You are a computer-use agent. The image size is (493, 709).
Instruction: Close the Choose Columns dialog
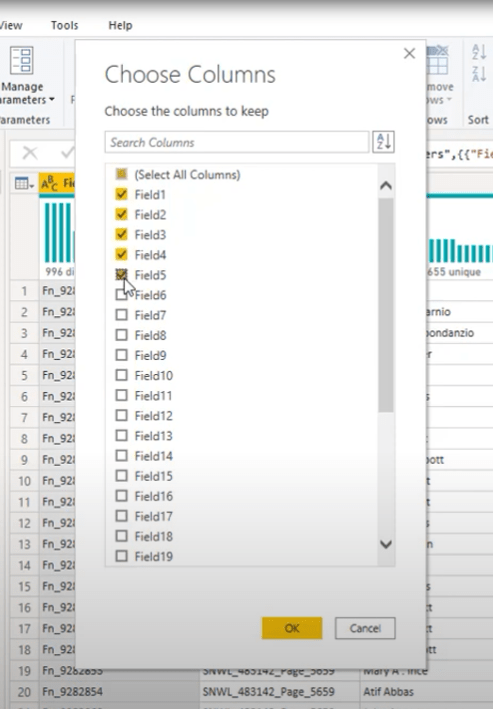[x=409, y=53]
